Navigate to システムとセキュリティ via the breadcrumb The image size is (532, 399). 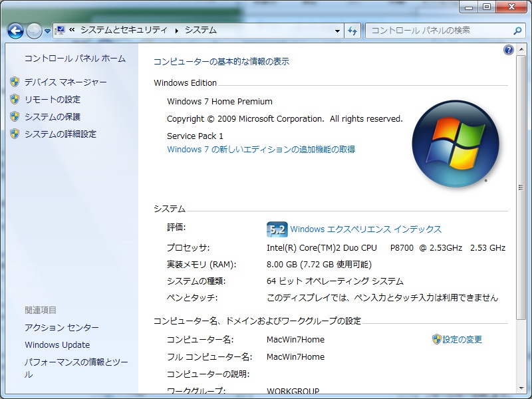point(123,29)
